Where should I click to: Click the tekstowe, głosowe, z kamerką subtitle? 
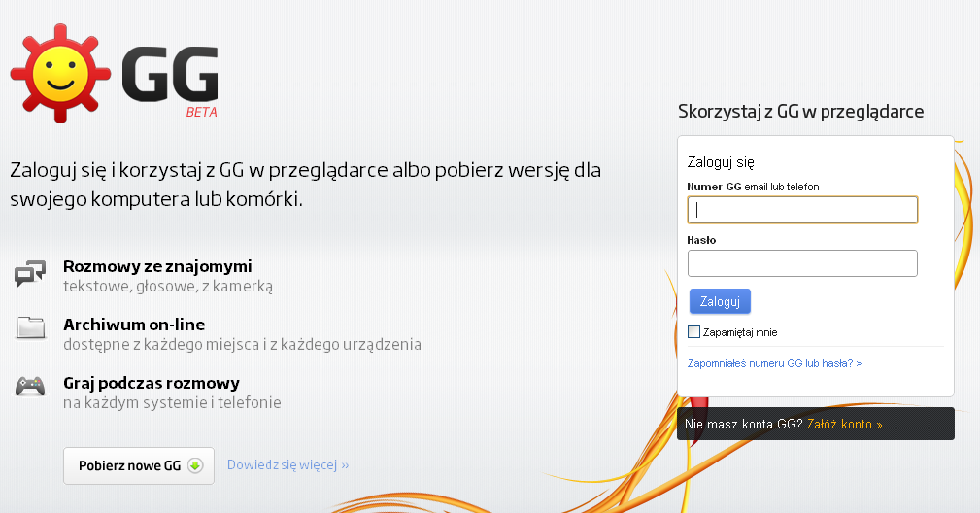tap(168, 287)
